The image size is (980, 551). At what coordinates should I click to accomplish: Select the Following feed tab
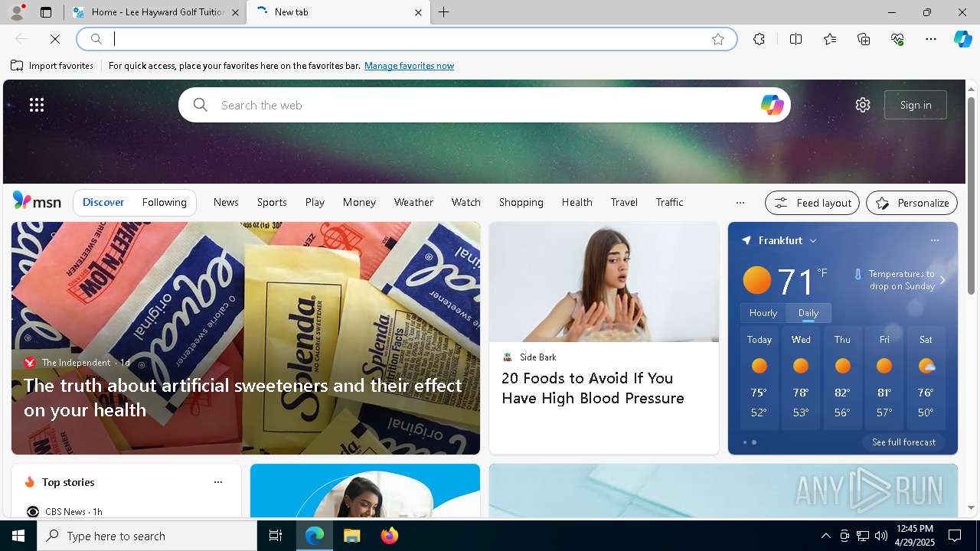tap(164, 202)
